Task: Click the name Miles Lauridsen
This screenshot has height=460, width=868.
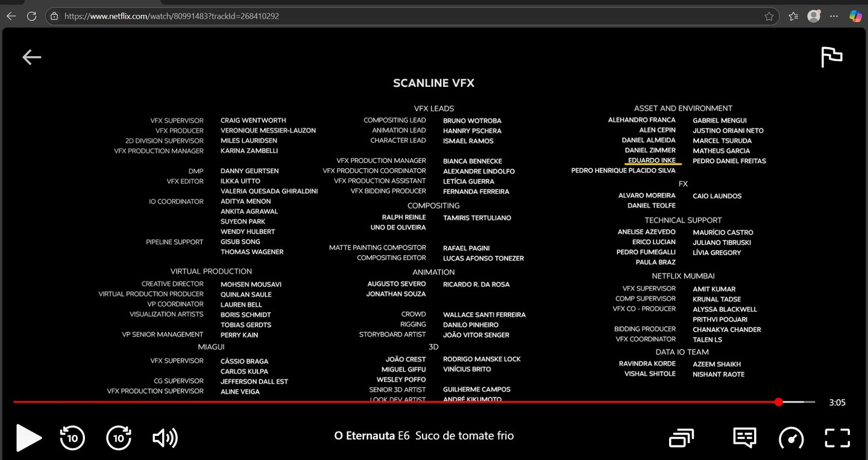Action: click(x=249, y=140)
